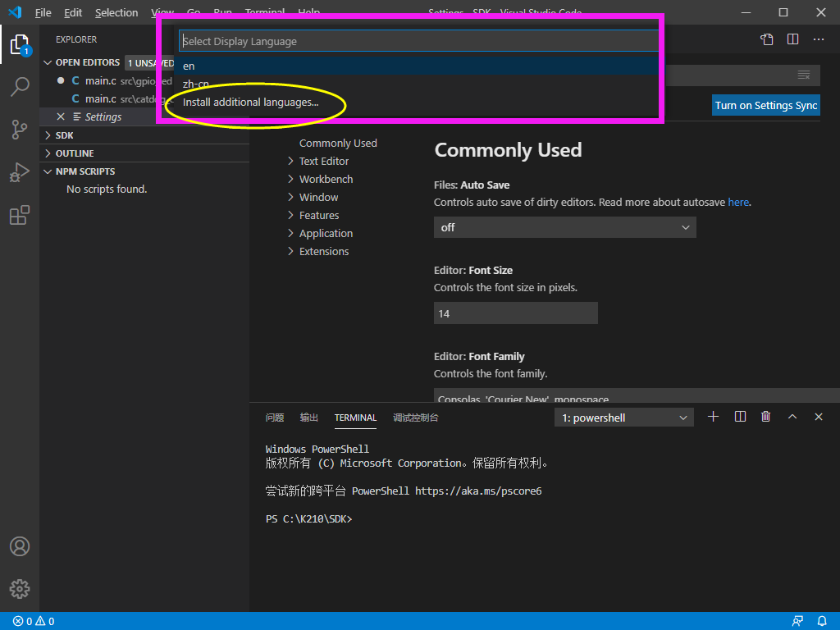Kill terminal with trash icon

coord(766,417)
